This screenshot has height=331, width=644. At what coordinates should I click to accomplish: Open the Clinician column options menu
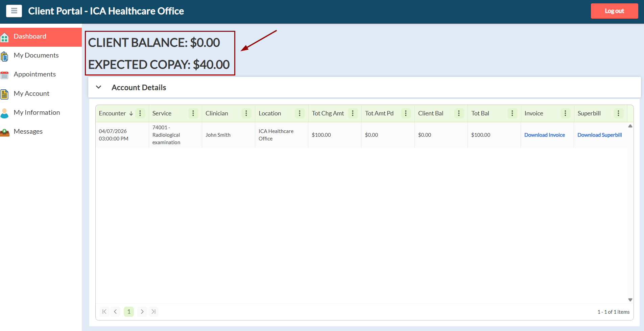tap(246, 113)
